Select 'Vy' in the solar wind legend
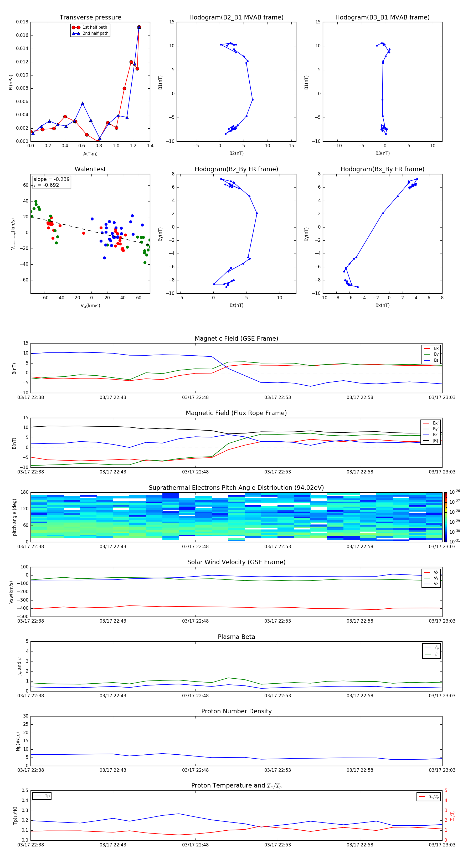 tap(431, 578)
